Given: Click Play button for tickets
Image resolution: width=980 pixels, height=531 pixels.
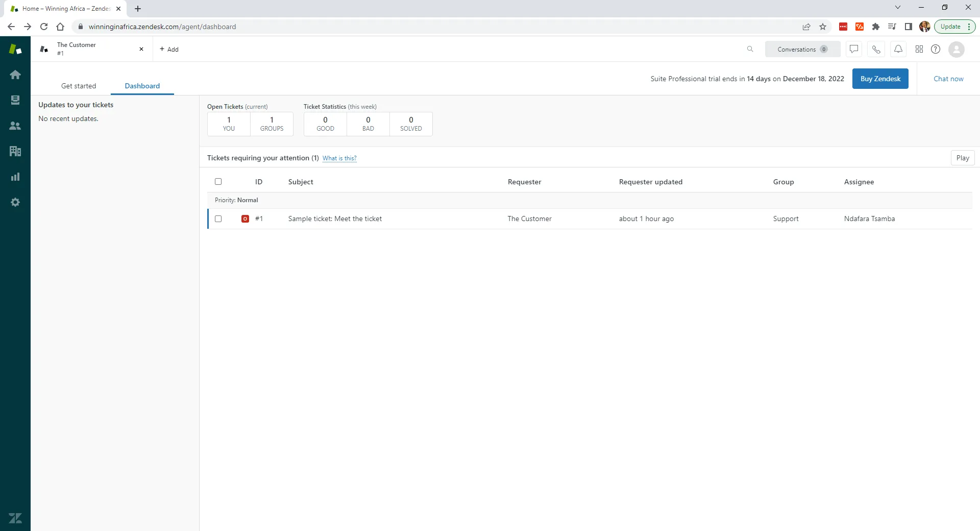Looking at the screenshot, I should click(x=963, y=158).
